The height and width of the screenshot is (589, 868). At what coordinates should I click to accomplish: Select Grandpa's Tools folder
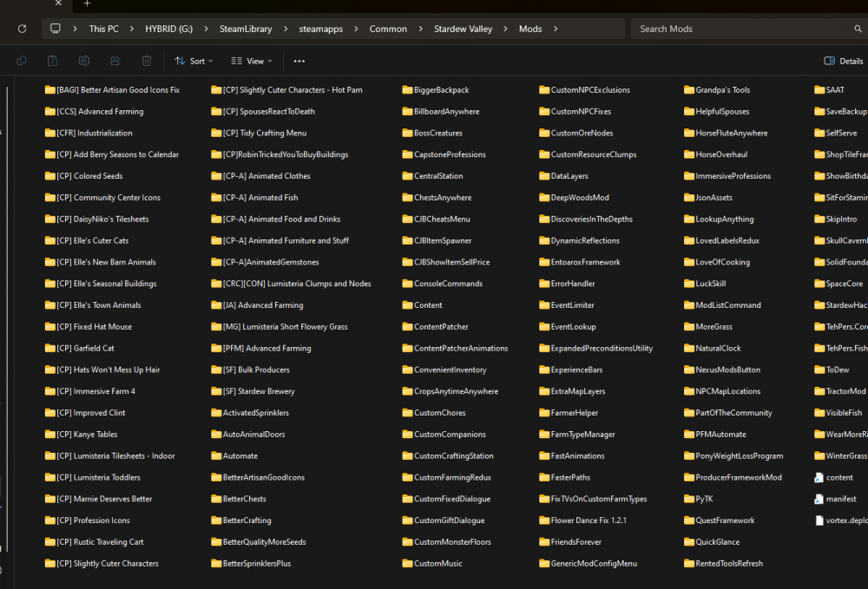coord(717,89)
